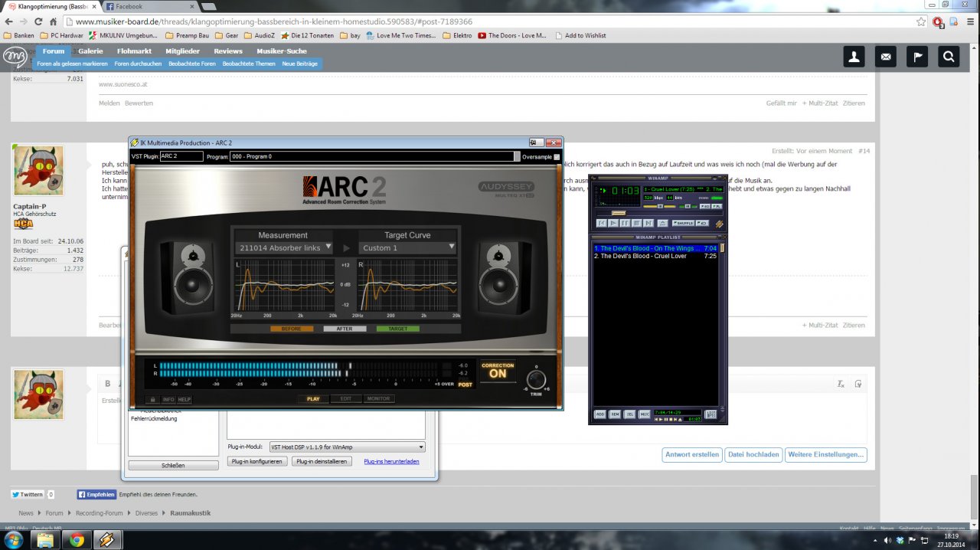980x550 pixels.
Task: Toggle Winamp SHUFFLE
Action: point(683,223)
